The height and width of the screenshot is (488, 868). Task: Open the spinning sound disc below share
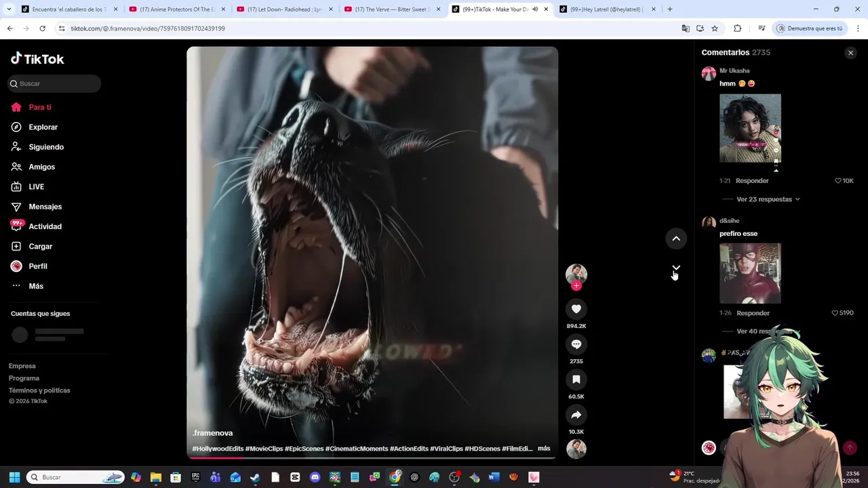click(x=576, y=449)
